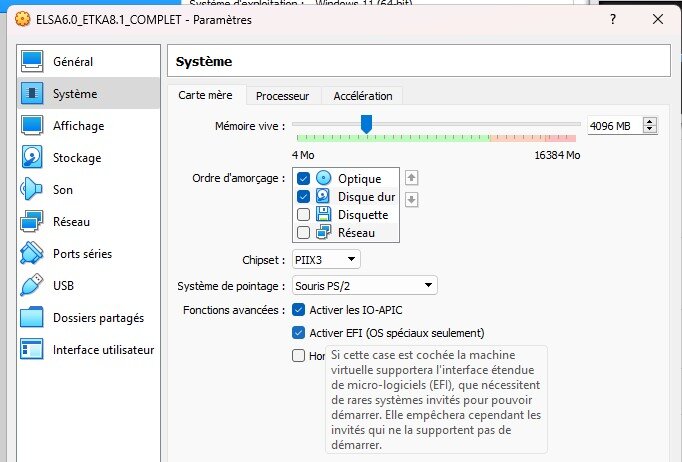682x462 pixels.
Task: Switch to the Carte mère tab
Action: point(205,95)
